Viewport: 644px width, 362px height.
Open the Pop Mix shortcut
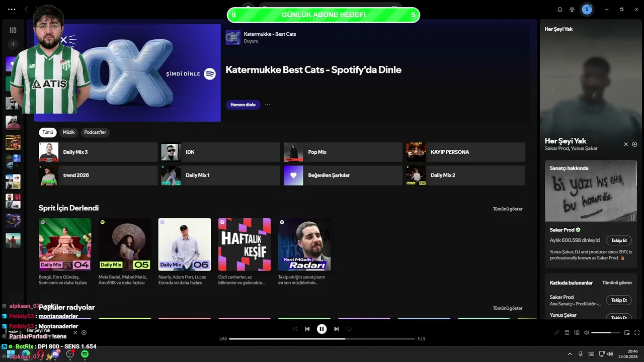click(343, 152)
